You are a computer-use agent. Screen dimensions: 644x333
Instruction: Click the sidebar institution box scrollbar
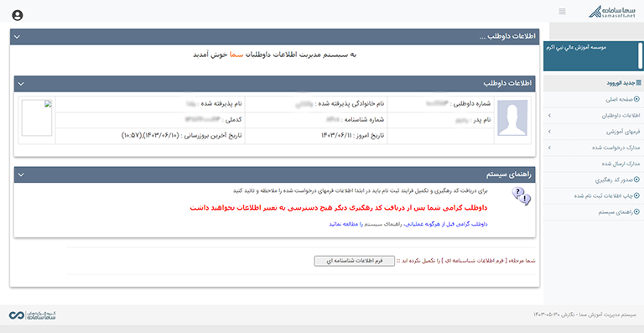point(641,55)
